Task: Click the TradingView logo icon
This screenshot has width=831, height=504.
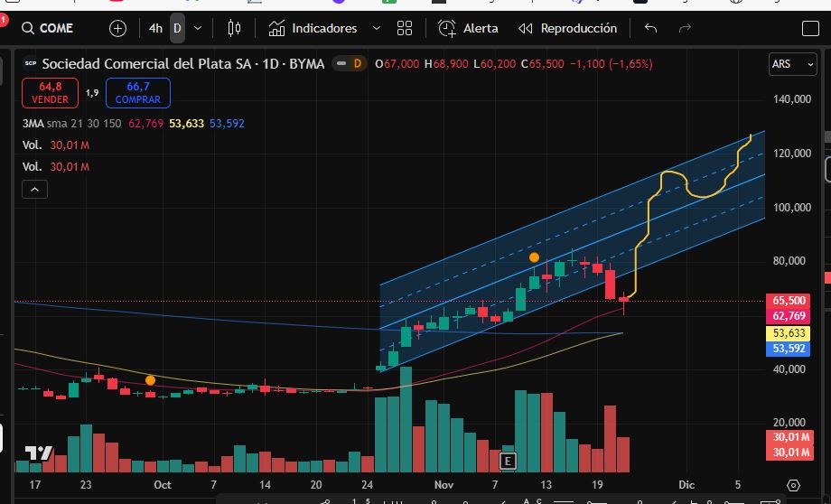Action: click(38, 453)
